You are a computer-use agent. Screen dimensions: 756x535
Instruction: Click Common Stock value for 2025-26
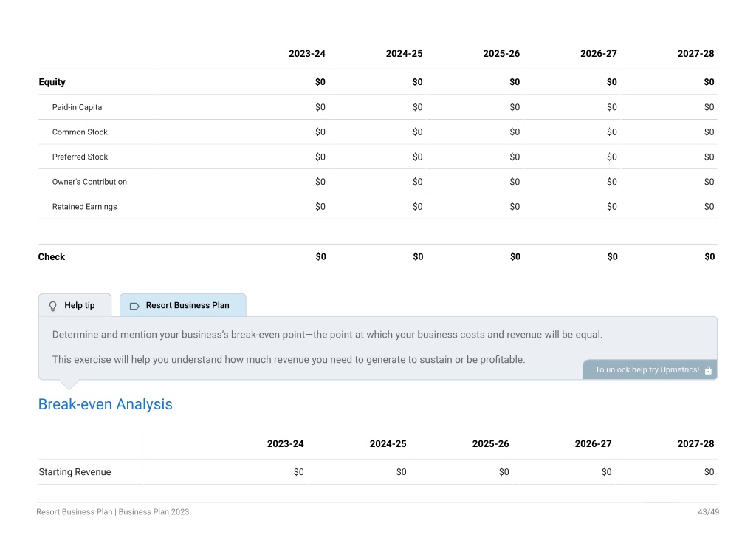[x=515, y=132]
